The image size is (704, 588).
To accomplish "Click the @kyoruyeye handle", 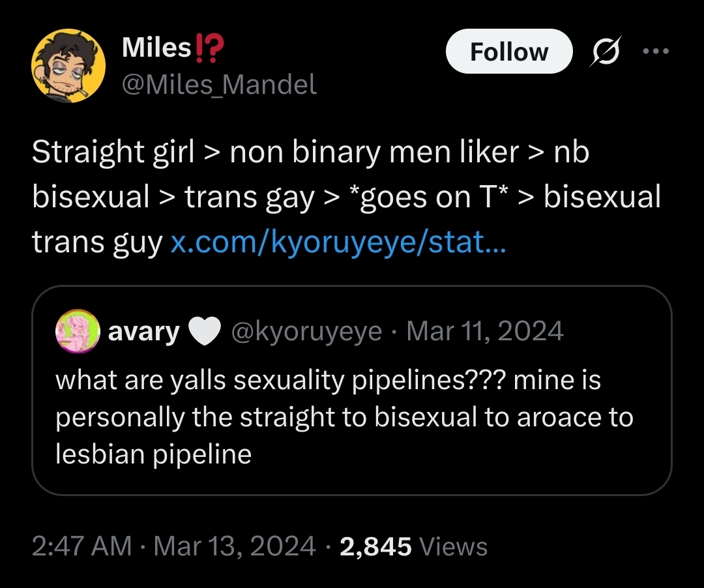I will tap(306, 332).
